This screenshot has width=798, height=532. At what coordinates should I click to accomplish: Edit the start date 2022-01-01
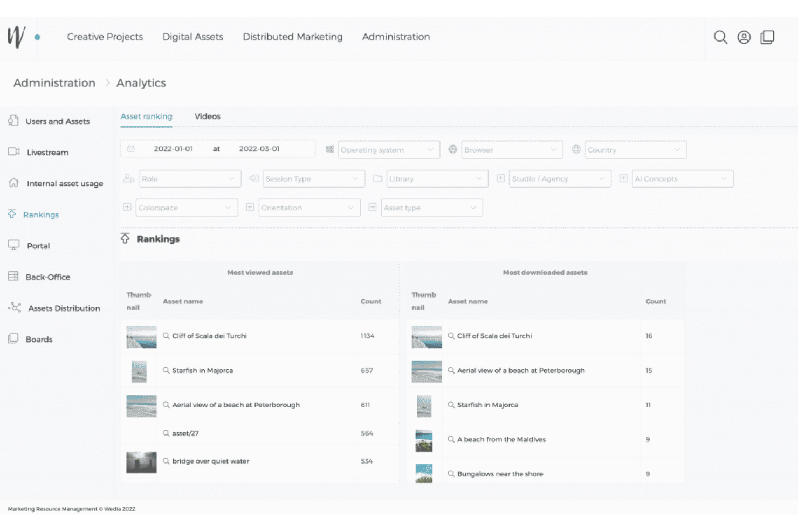(174, 149)
